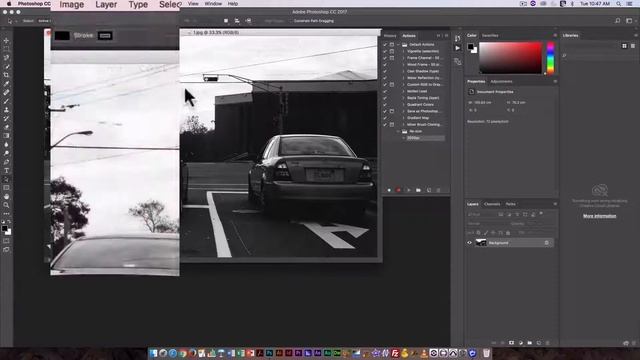This screenshot has height=360, width=640.
Task: Switch Libraries to grid view
Action: click(624, 46)
